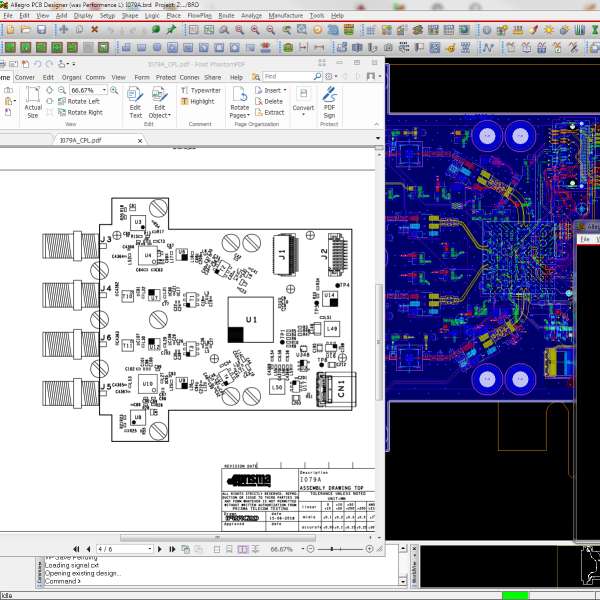Click Rotate Right in Foxit ribbon
Viewport: 600px width, 600px height.
[80, 112]
